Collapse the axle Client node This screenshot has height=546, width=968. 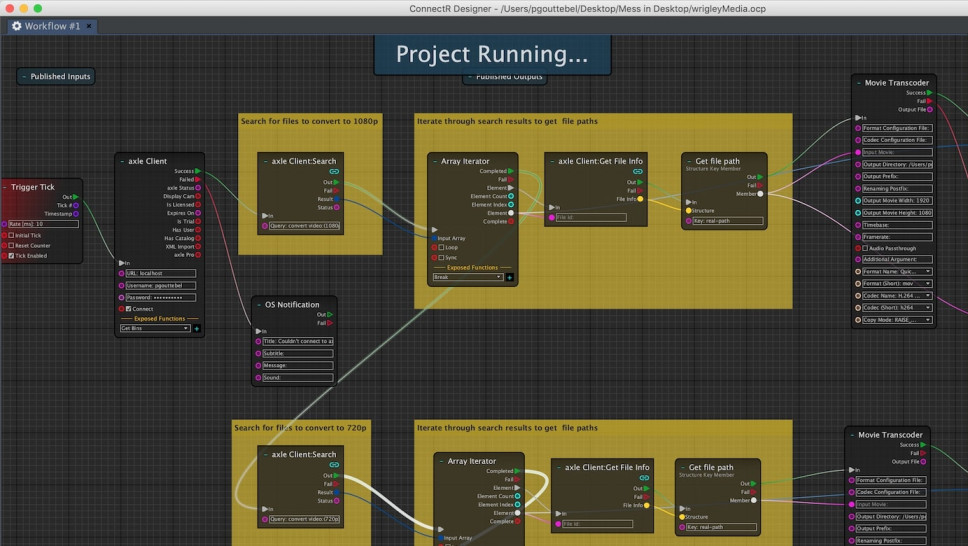[122, 161]
